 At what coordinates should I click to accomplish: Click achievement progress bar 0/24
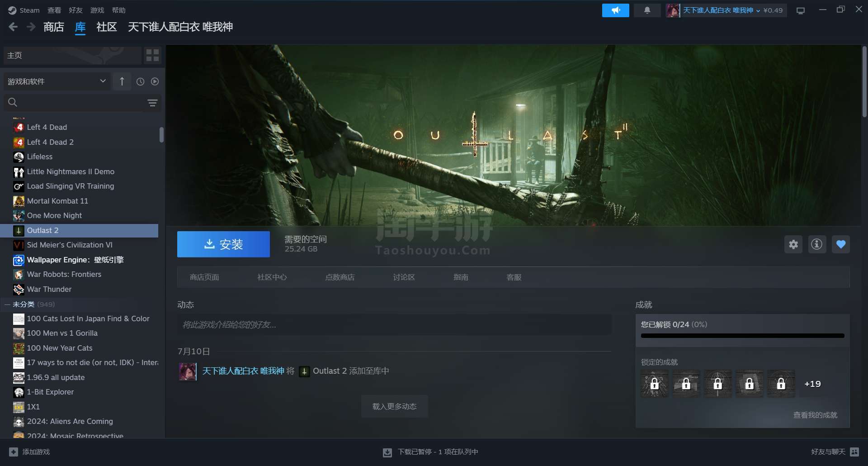742,336
